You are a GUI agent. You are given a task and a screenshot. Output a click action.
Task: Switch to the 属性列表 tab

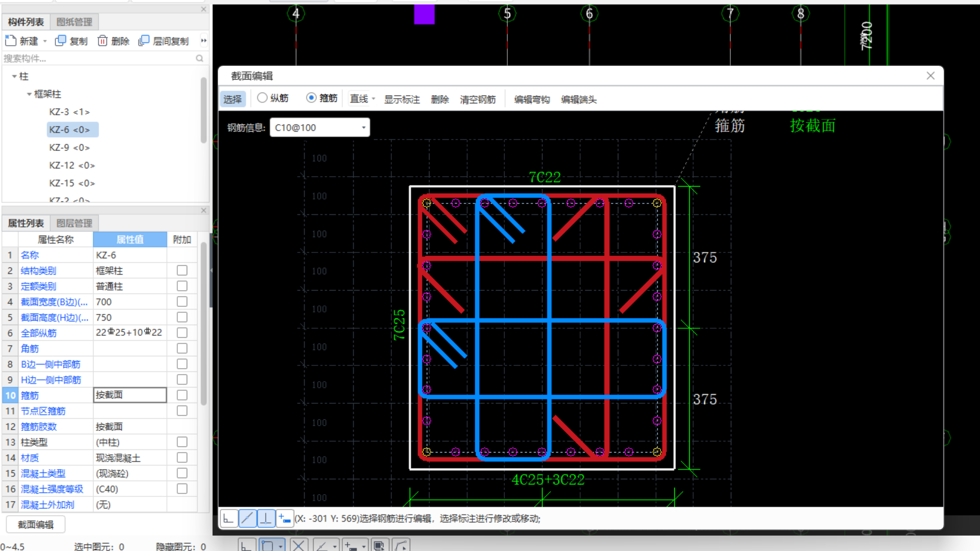[x=26, y=223]
